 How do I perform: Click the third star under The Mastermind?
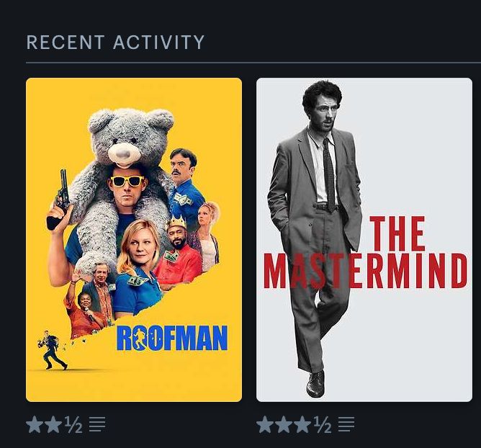pos(302,424)
